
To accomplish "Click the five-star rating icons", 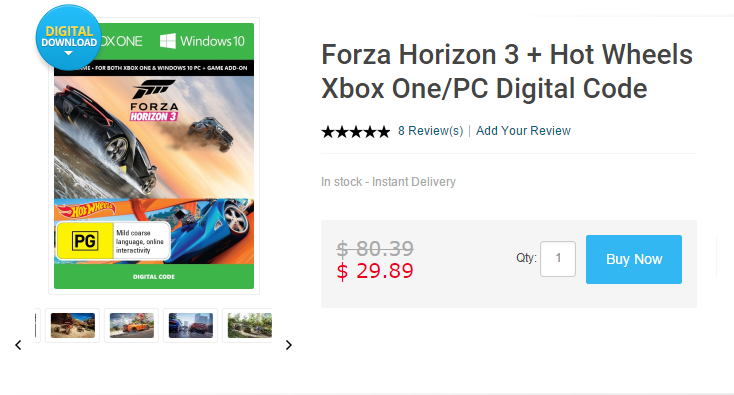I will tap(356, 132).
